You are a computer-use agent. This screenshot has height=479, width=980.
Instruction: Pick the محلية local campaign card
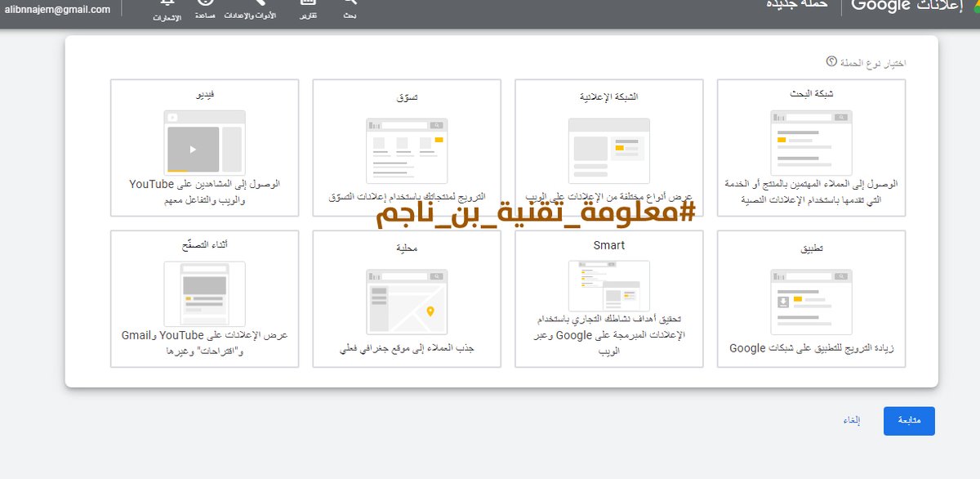pyautogui.click(x=407, y=298)
